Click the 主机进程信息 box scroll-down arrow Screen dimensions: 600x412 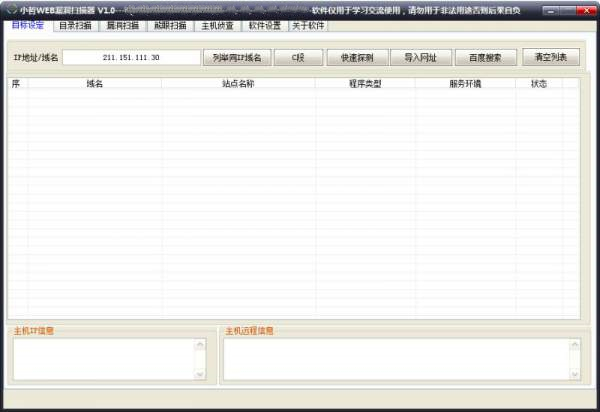pyautogui.click(x=575, y=374)
